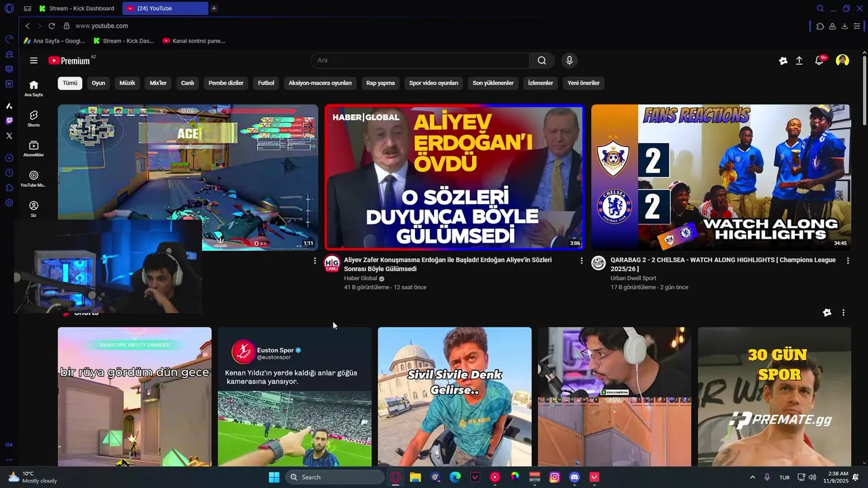The image size is (868, 488).
Task: Open Shorts section three-dot menu
Action: pyautogui.click(x=844, y=312)
